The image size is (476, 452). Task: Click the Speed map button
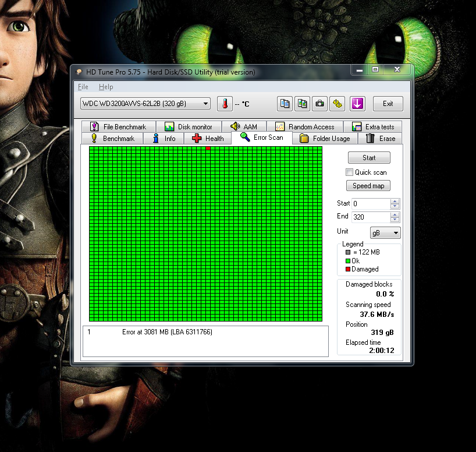(368, 185)
